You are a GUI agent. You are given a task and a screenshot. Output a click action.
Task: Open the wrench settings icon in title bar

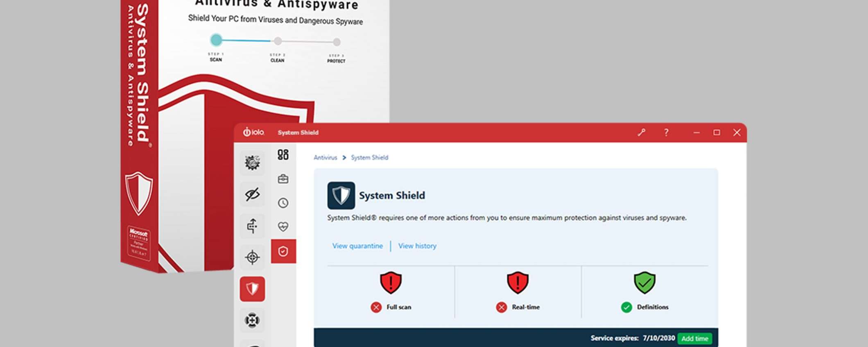click(641, 133)
